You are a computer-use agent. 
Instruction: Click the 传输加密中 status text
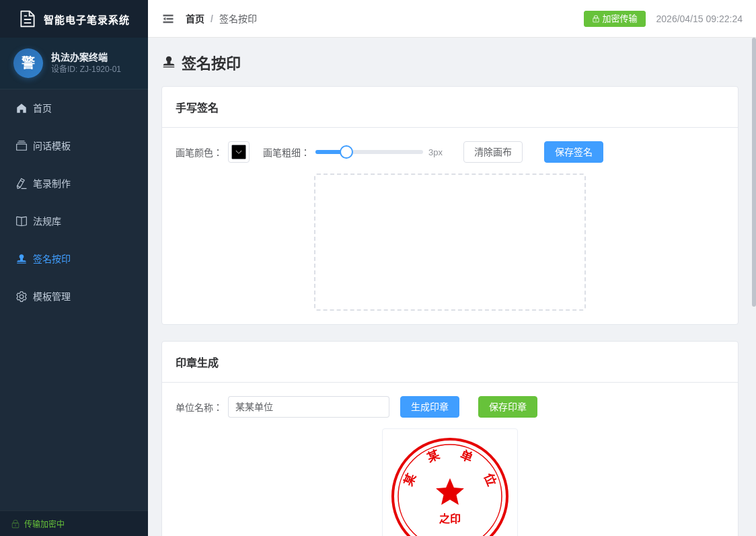coord(44,524)
